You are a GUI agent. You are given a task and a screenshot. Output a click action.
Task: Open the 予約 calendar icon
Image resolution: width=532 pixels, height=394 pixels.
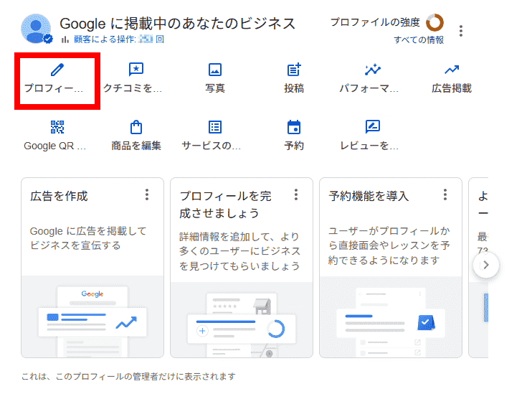point(294,127)
